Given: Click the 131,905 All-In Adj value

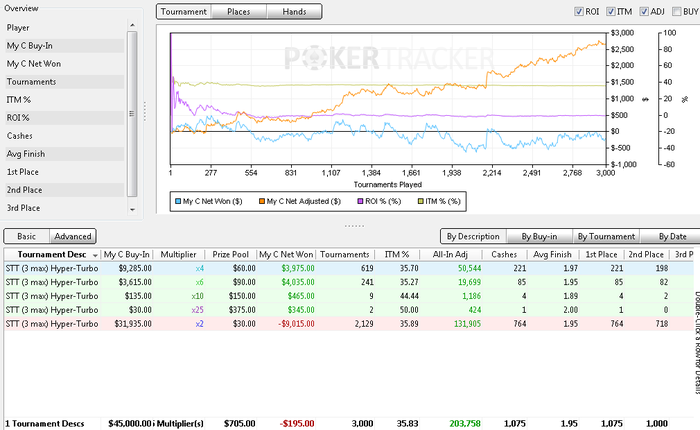Looking at the screenshot, I should pos(467,324).
